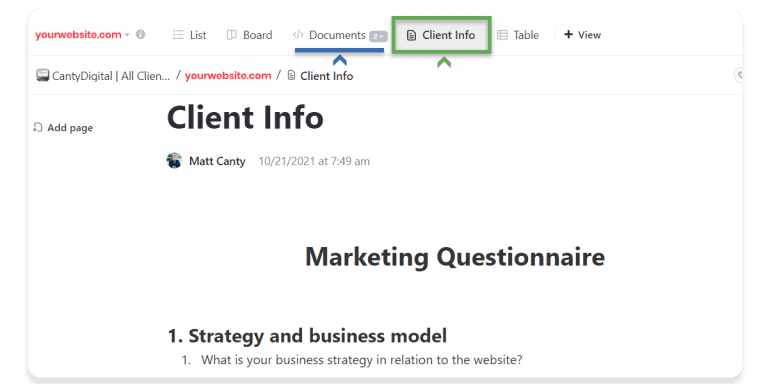Click the Add page icon
The height and width of the screenshot is (384, 768).
coord(38,127)
